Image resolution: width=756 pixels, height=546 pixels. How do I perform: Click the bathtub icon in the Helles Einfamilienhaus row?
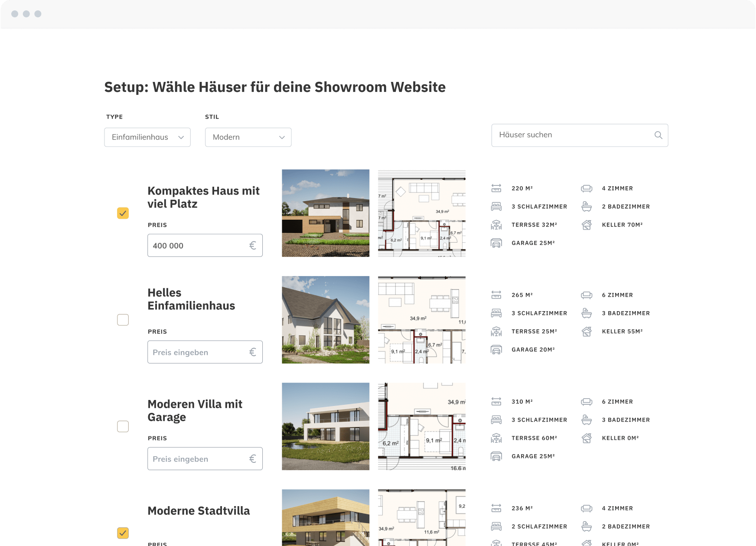(587, 313)
